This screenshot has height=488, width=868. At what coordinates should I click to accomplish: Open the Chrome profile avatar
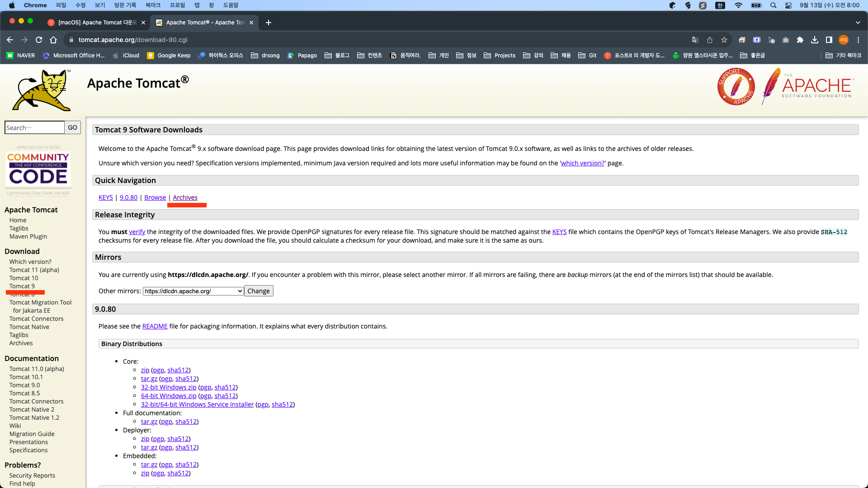pos(844,40)
